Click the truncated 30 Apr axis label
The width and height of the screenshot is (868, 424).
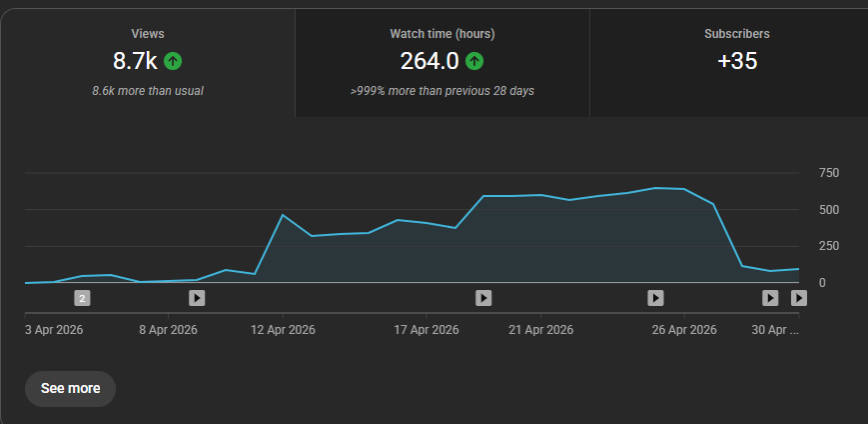[x=775, y=330]
